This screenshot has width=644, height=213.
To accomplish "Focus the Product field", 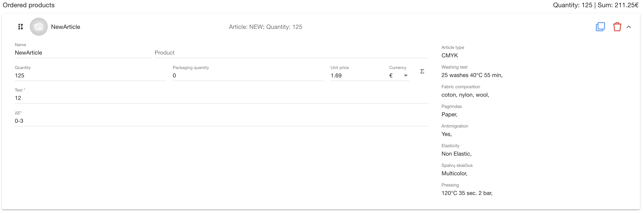I will click(291, 53).
